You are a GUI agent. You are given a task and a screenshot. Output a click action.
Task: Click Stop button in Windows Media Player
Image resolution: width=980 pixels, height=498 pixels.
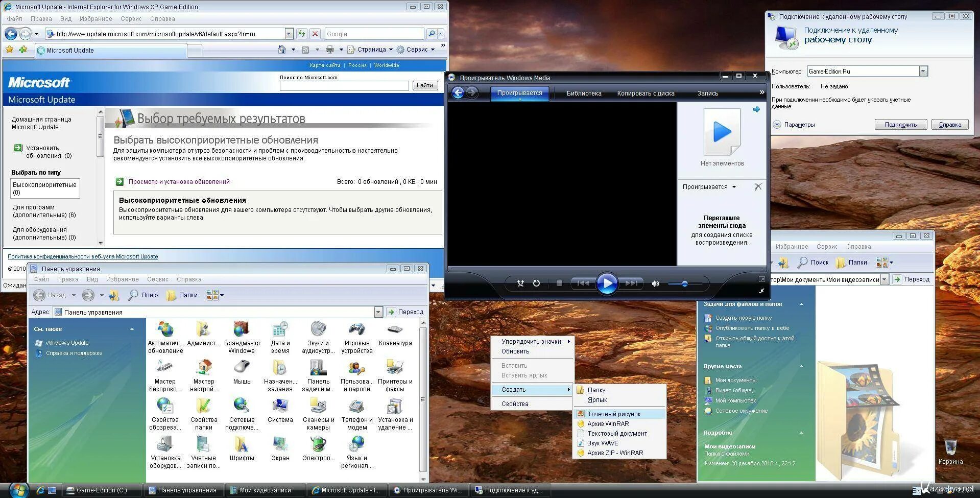click(559, 283)
